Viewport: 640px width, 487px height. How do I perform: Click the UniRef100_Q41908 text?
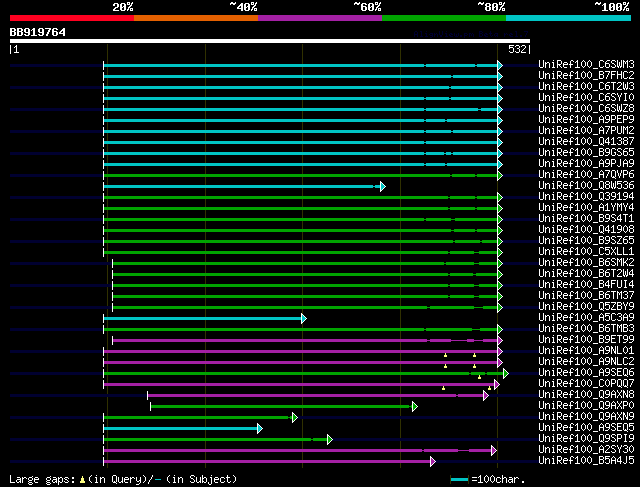pos(586,229)
